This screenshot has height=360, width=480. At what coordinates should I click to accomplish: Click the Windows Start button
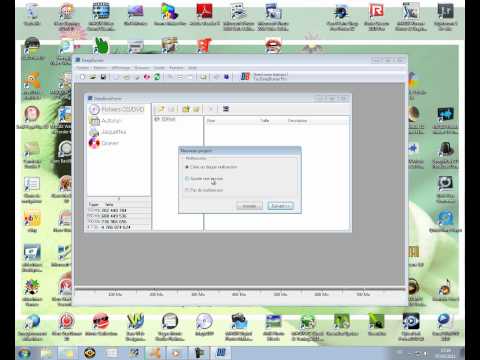click(x=24, y=353)
